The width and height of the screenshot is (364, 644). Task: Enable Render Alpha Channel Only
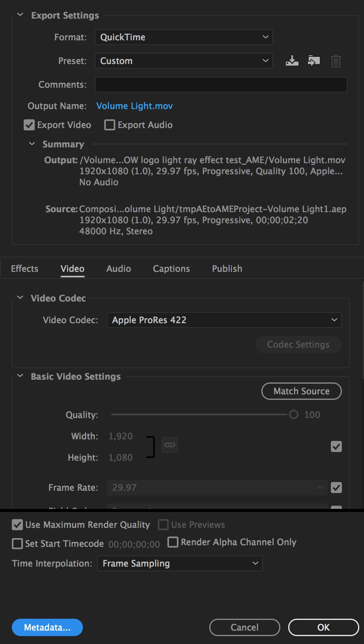(173, 542)
